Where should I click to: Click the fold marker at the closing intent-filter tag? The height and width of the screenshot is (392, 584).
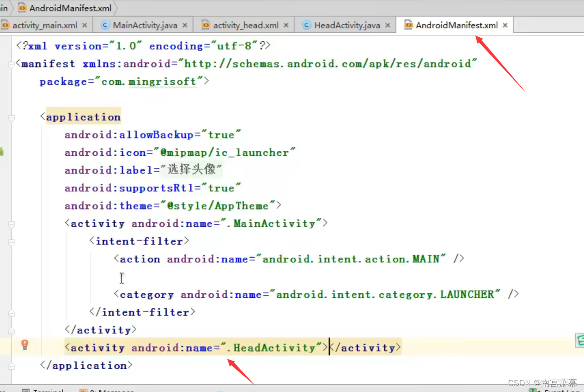11,313
